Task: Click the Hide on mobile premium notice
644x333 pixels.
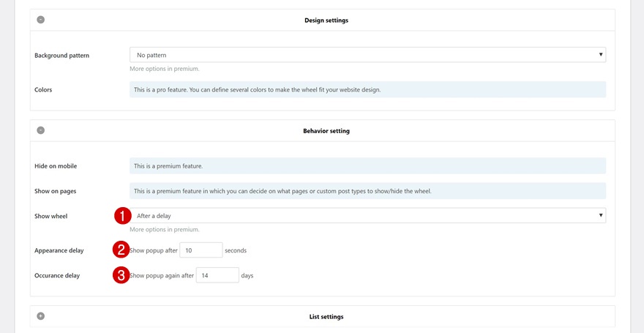Action: [x=367, y=166]
